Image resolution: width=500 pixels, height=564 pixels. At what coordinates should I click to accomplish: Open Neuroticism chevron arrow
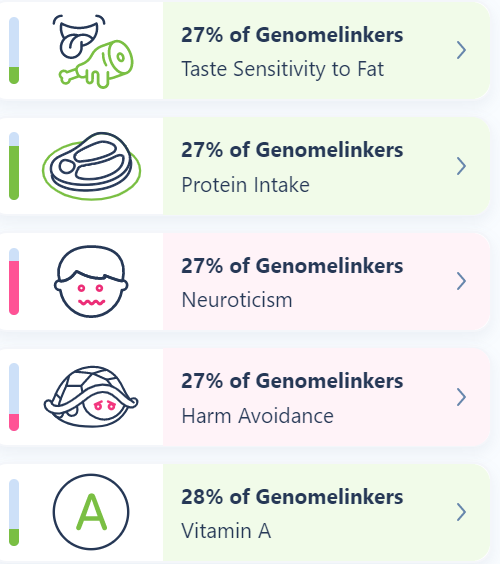point(461,281)
